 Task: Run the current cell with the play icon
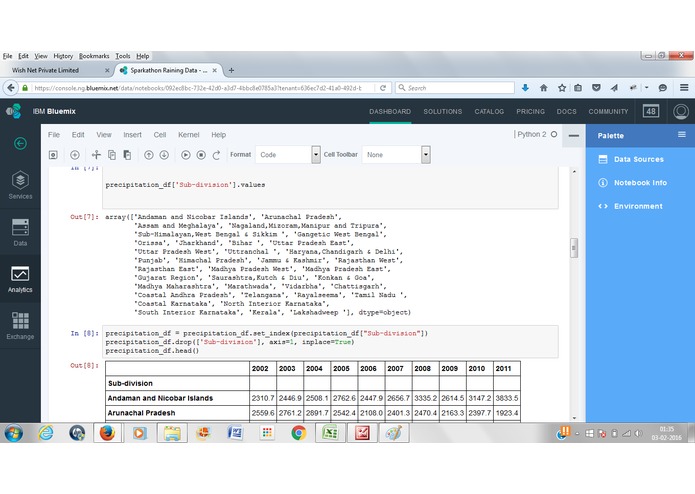(186, 155)
